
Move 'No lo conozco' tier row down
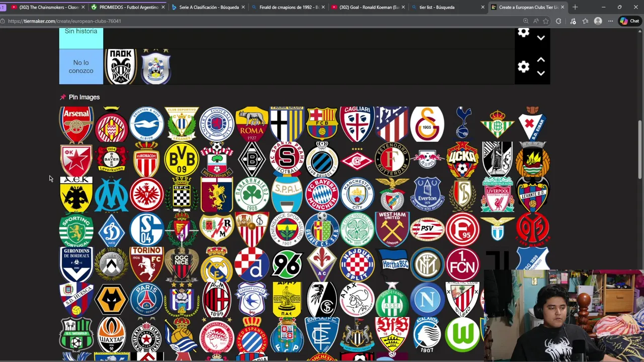click(541, 73)
